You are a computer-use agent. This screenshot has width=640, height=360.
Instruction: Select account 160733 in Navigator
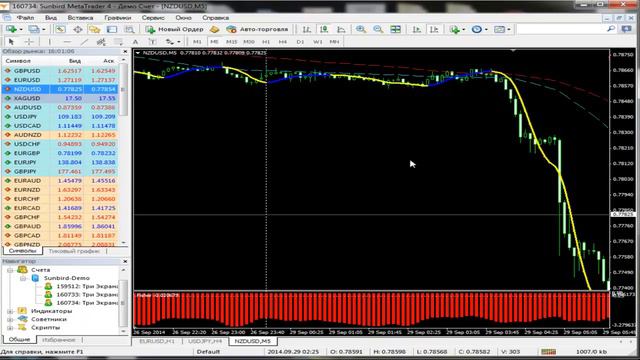pos(81,295)
